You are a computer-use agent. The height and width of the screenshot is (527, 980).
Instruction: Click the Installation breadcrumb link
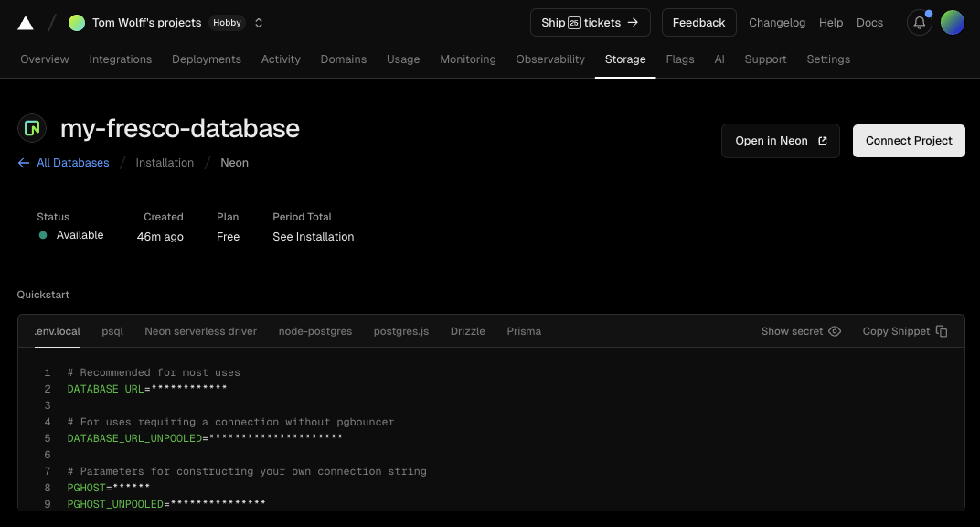[165, 163]
